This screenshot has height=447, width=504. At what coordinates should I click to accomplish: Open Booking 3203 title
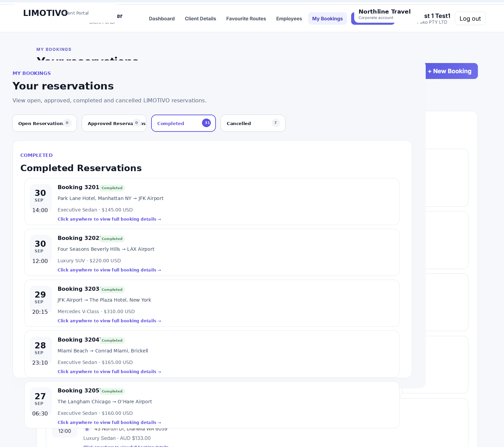click(78, 289)
